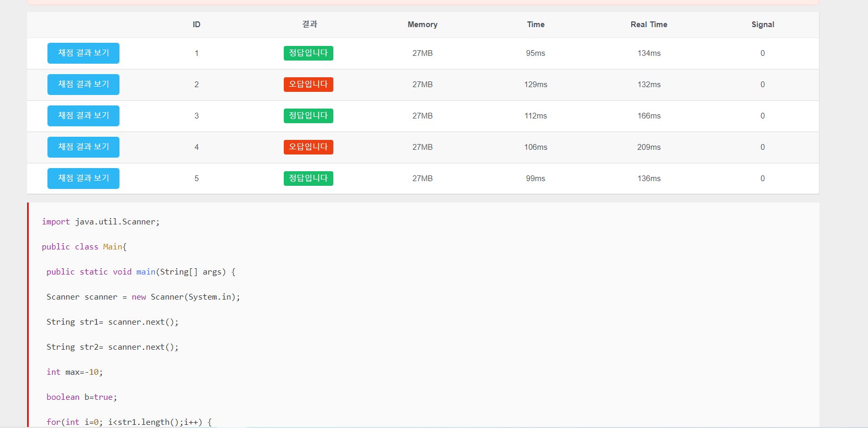Image resolution: width=868 pixels, height=428 pixels.
Task: Click the 'int max=-10;' code line
Action: point(75,372)
